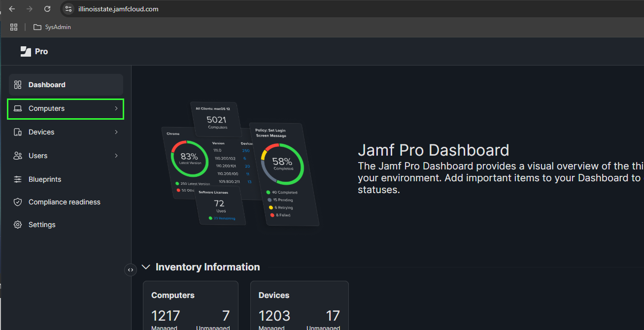
Task: Click the Computers inventory card heading
Action: (173, 295)
